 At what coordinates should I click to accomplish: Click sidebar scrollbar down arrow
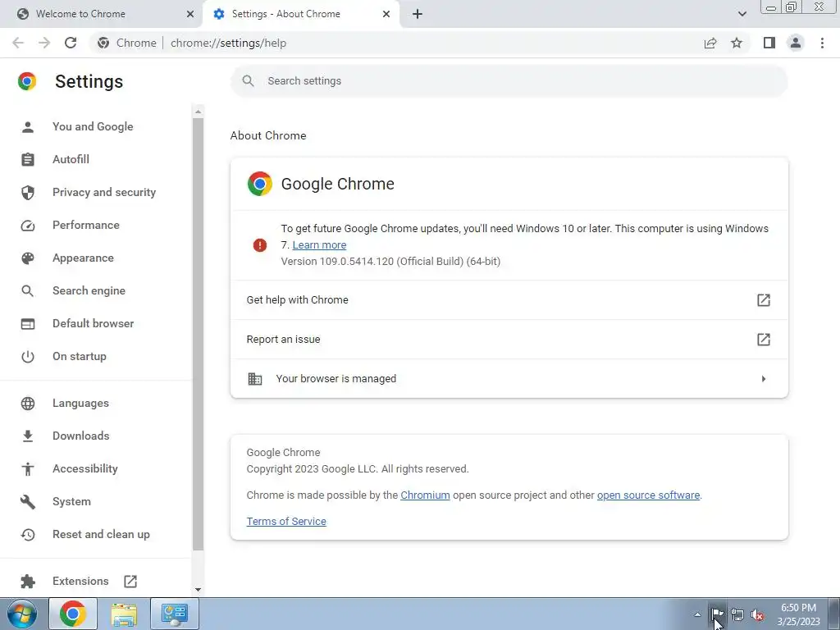click(199, 590)
